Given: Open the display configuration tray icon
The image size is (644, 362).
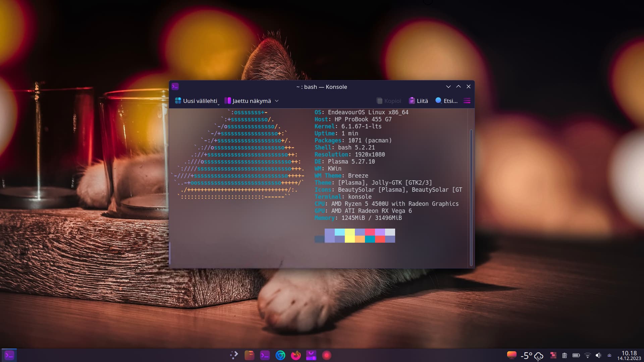Looking at the screenshot, I should pos(512,355).
